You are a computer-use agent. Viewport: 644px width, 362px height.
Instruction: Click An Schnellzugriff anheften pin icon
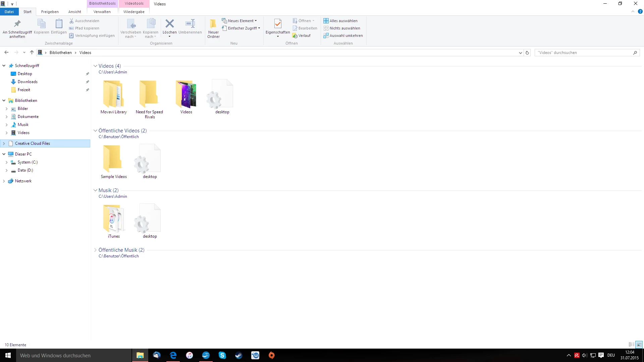pos(17,24)
